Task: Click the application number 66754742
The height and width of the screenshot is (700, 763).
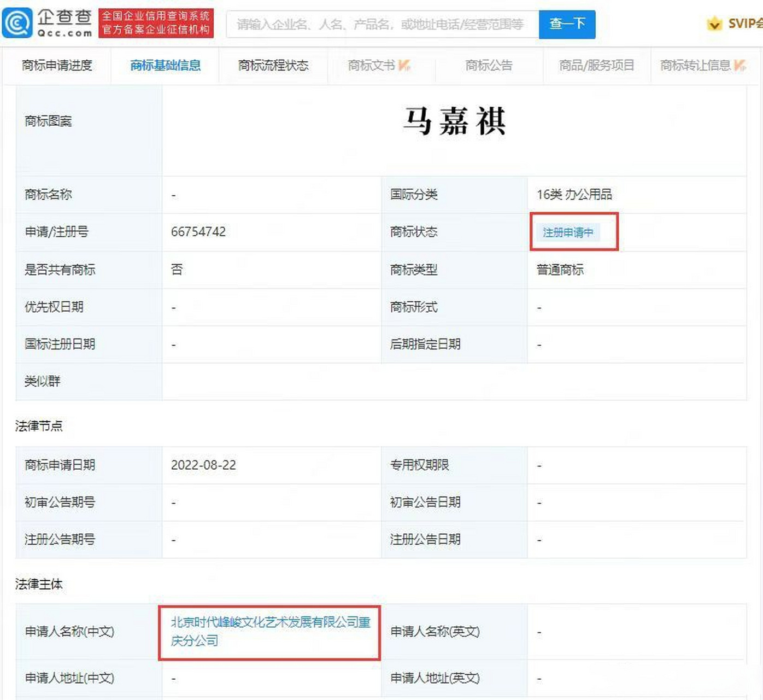Action: 198,232
